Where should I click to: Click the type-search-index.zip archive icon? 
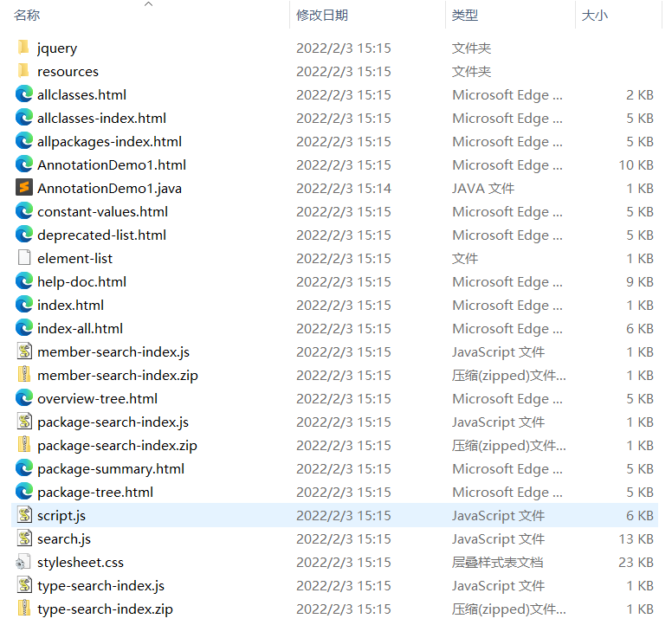(x=23, y=609)
